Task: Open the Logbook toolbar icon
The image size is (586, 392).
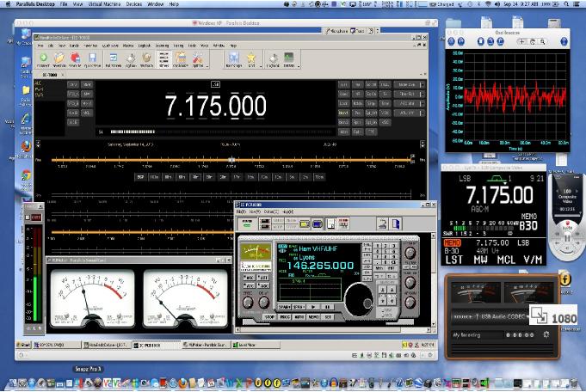Action: pos(273,58)
